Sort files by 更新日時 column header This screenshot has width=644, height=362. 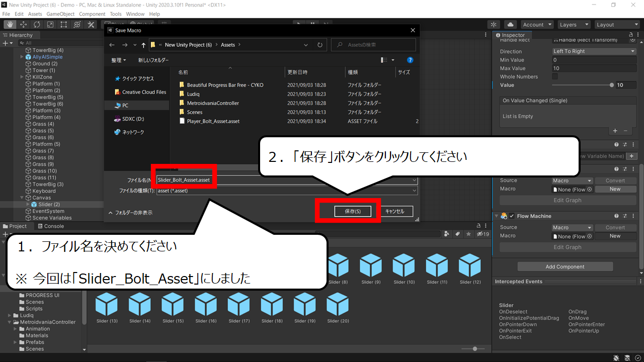[297, 72]
